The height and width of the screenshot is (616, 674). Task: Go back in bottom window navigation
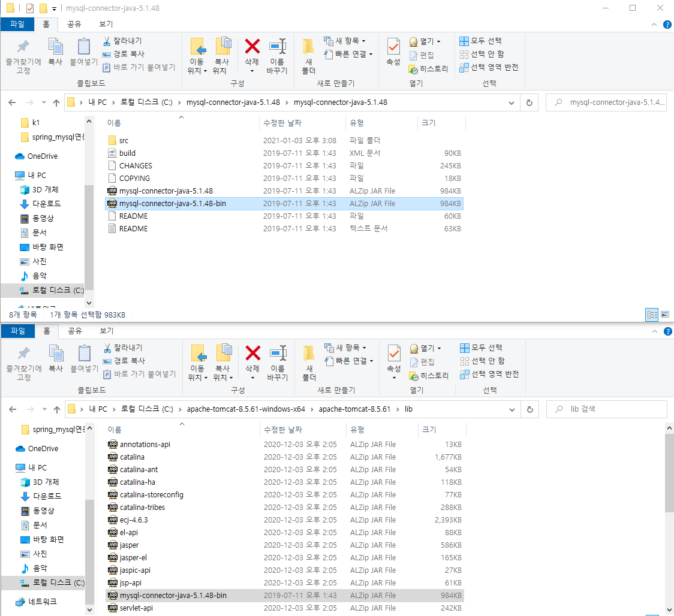pos(13,409)
